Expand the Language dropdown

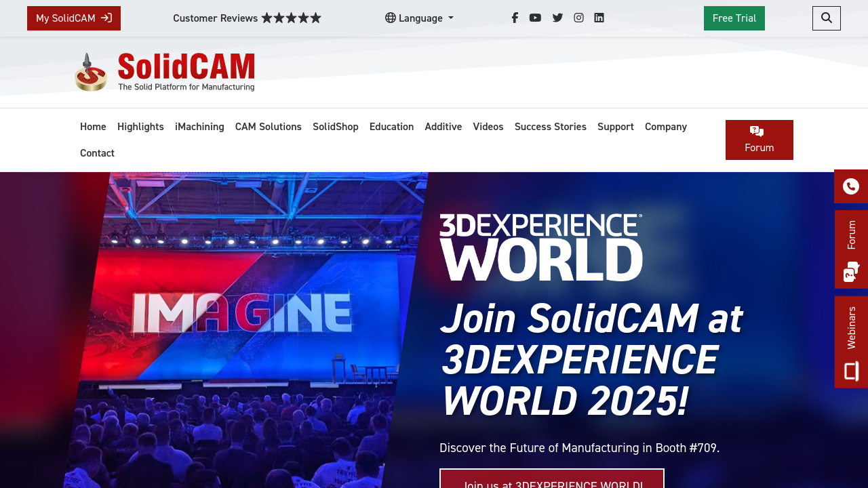click(419, 18)
